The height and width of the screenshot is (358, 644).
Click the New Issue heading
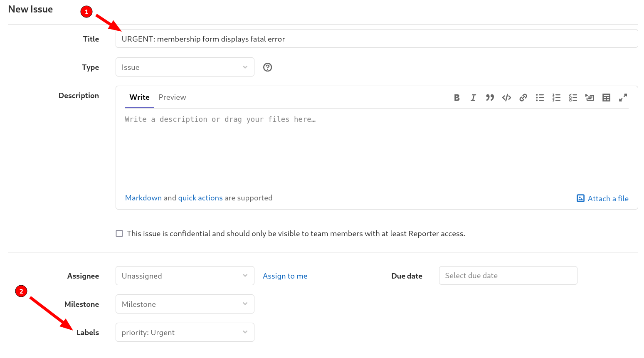(30, 9)
